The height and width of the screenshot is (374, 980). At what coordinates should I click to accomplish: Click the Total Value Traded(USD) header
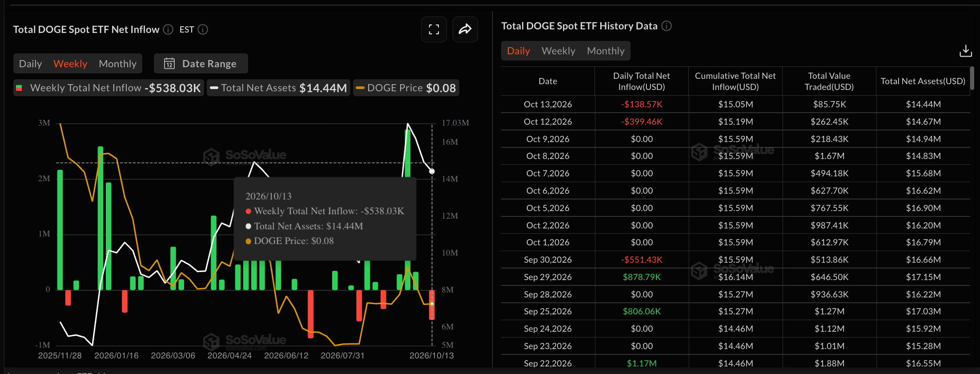tap(829, 81)
